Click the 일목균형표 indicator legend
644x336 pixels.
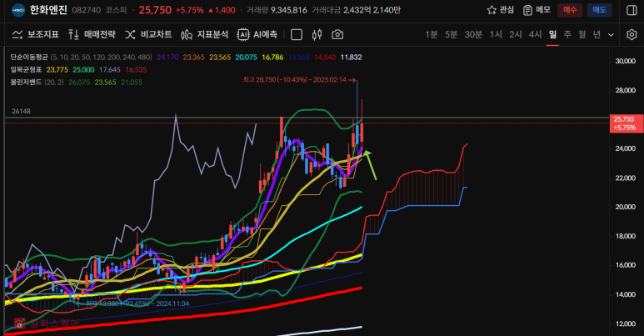pos(26,69)
